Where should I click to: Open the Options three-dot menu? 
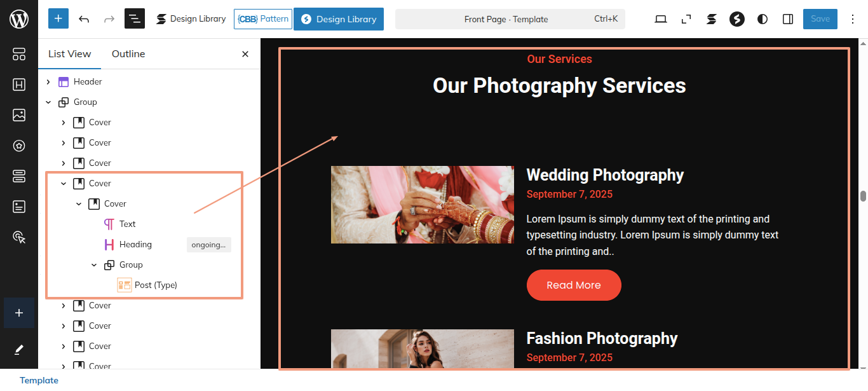(x=853, y=19)
